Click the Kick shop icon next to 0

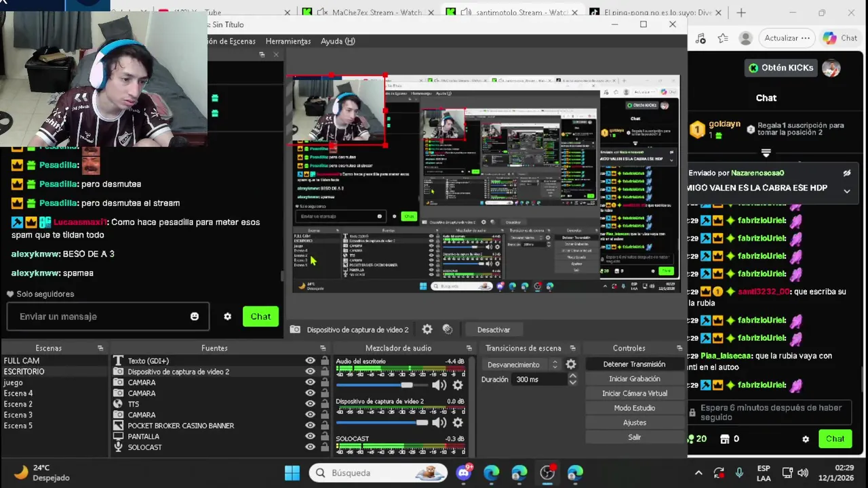(725, 439)
